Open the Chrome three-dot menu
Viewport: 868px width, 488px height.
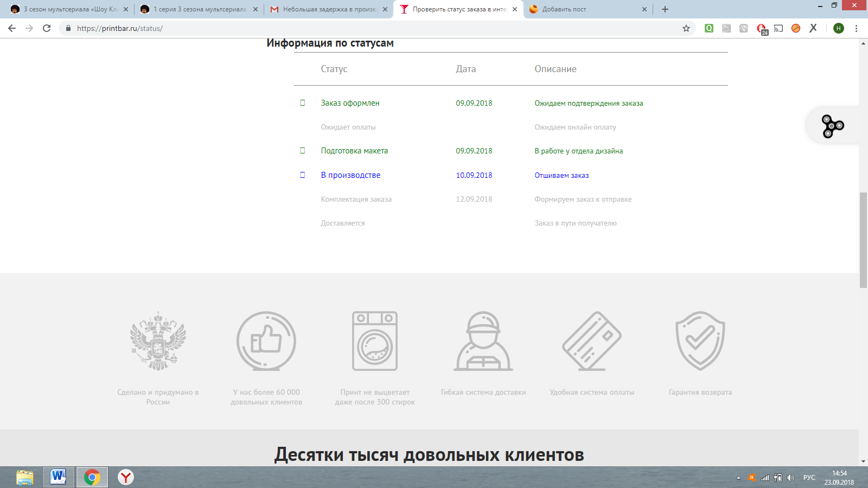point(856,28)
